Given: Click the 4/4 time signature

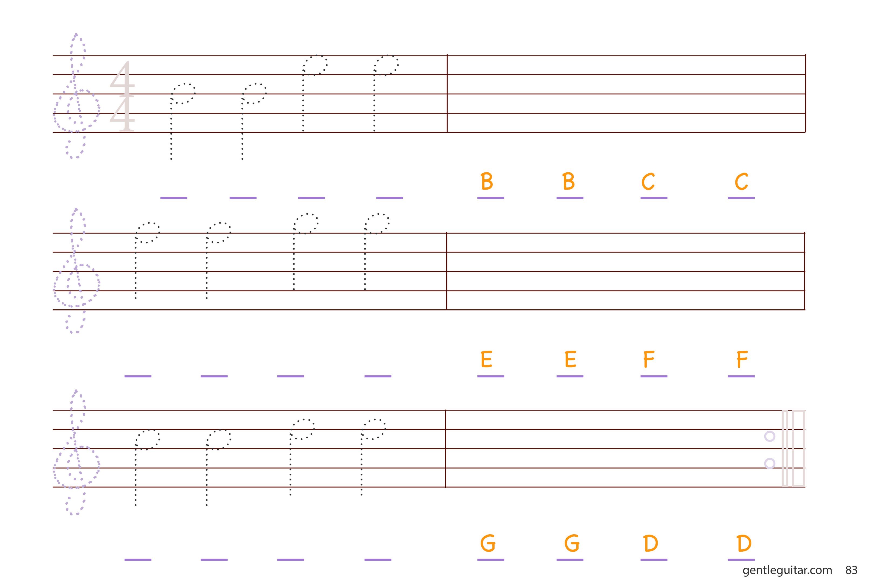Looking at the screenshot, I should 122,96.
